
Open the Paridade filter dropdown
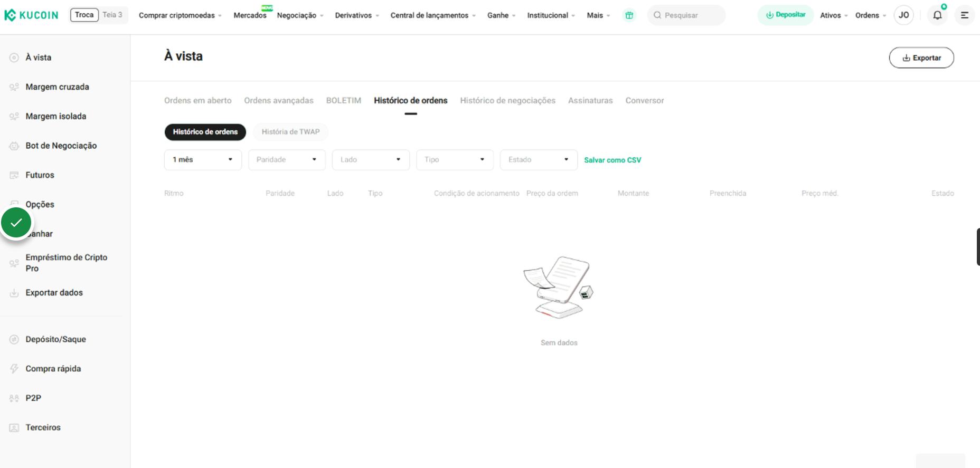pos(287,160)
